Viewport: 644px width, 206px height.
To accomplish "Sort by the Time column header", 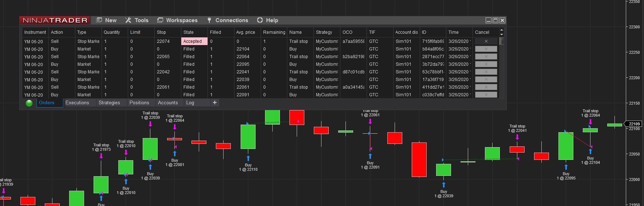I will point(459,32).
